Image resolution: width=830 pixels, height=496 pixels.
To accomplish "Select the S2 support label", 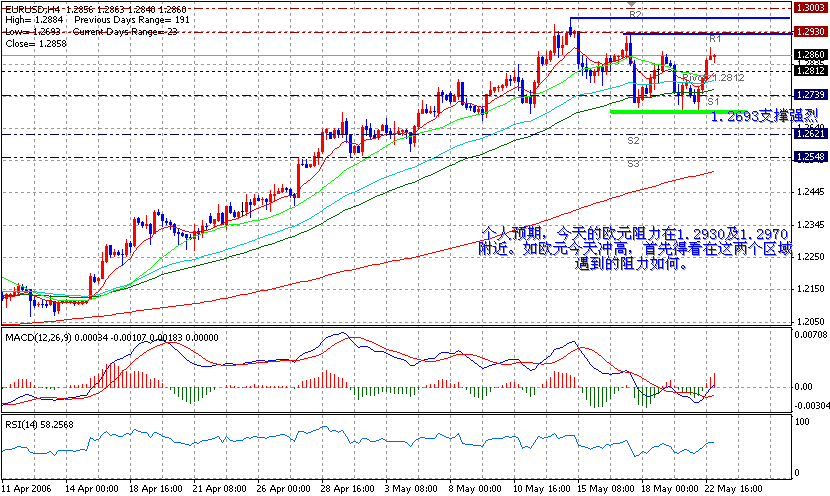I will point(633,140).
